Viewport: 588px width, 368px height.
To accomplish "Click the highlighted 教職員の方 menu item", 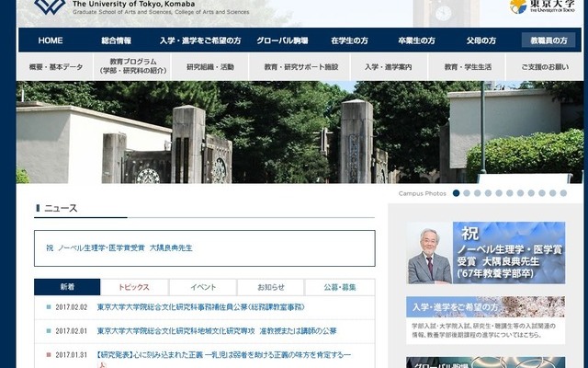I will click(x=548, y=40).
